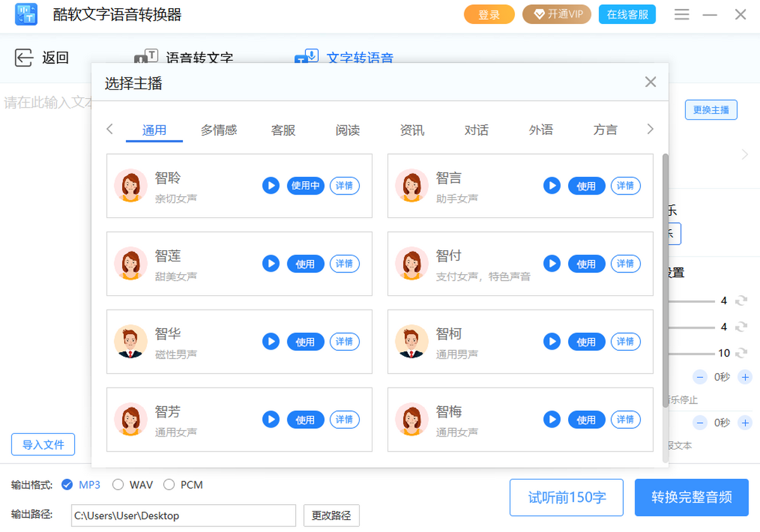This screenshot has width=760, height=532.
Task: Click the output path input field
Action: click(182, 516)
